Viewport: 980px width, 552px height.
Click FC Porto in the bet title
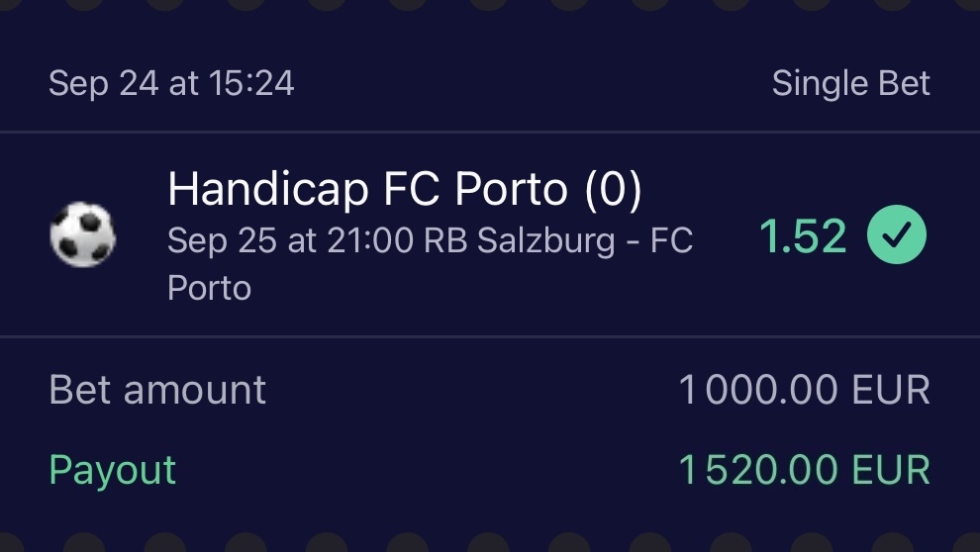click(x=477, y=190)
